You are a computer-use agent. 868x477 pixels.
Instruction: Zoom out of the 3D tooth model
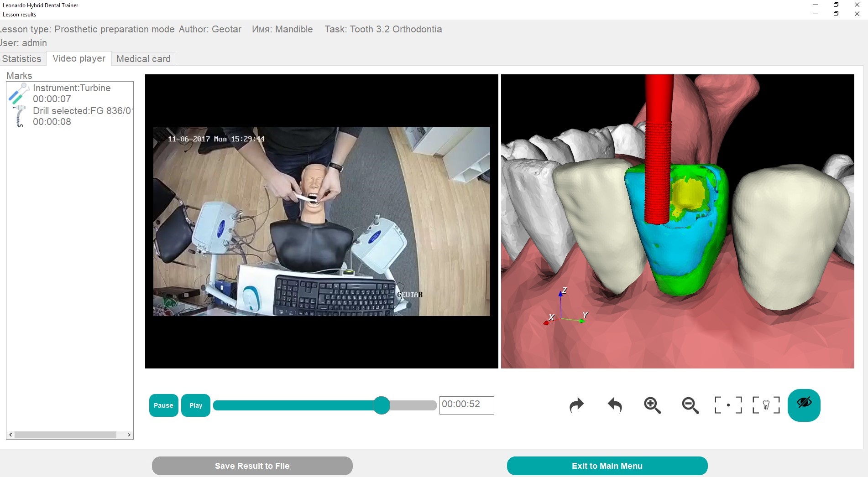click(x=690, y=405)
